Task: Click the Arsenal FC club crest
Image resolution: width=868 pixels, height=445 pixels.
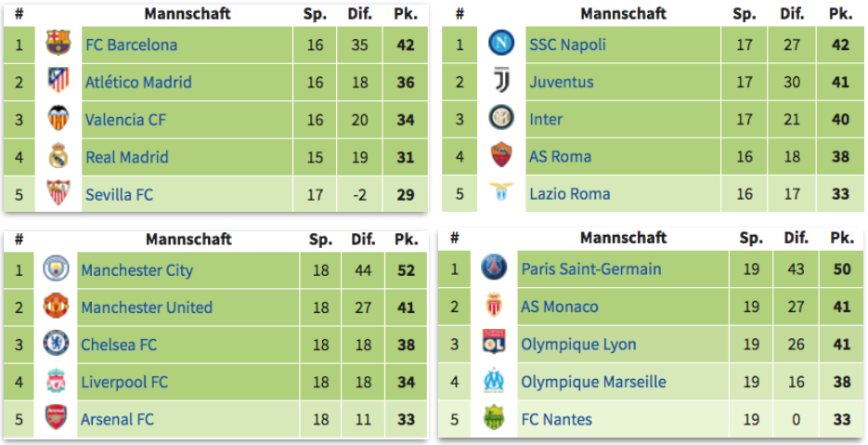Action: tap(56, 419)
